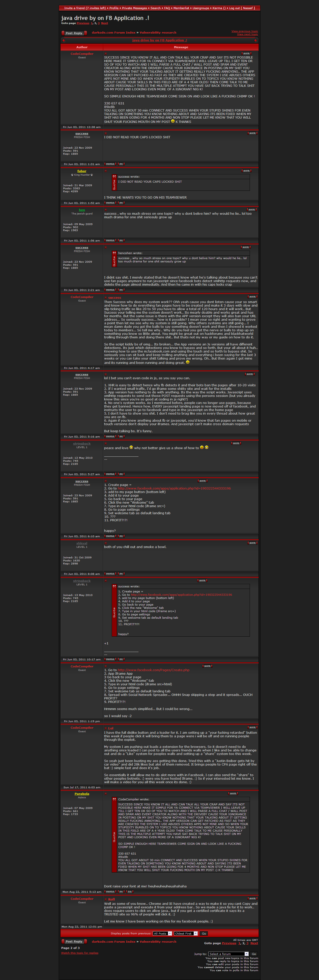Click the post marker icon beside "Rofl"

(106, 899)
